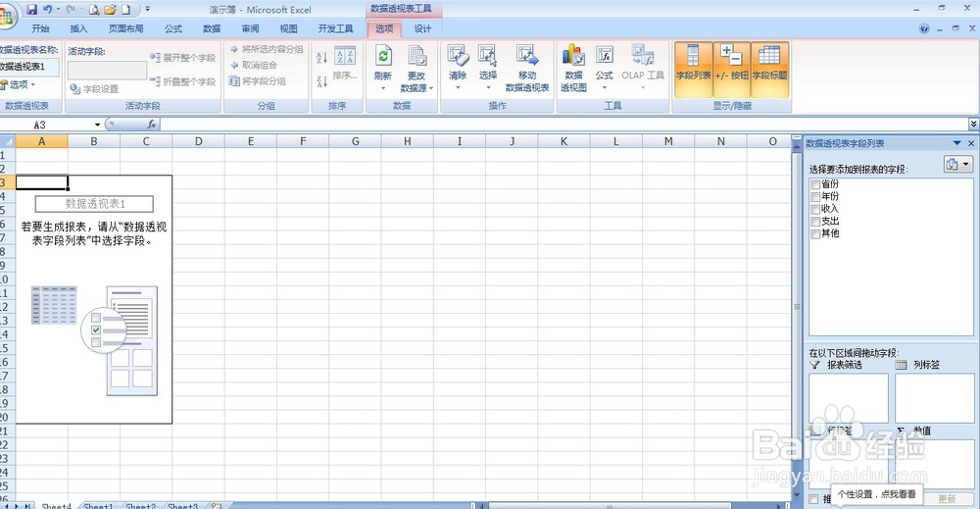
Task: Open the Undo history dropdown arrow
Action: pos(58,10)
